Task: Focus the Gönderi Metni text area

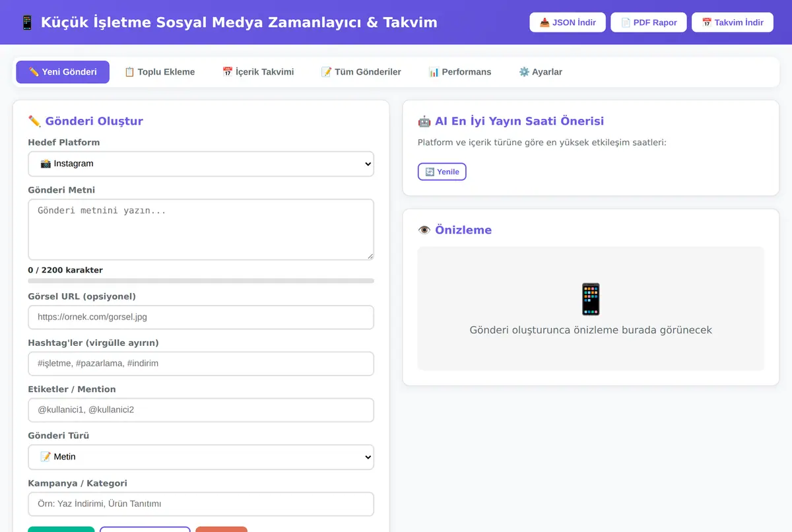Action: [201, 230]
